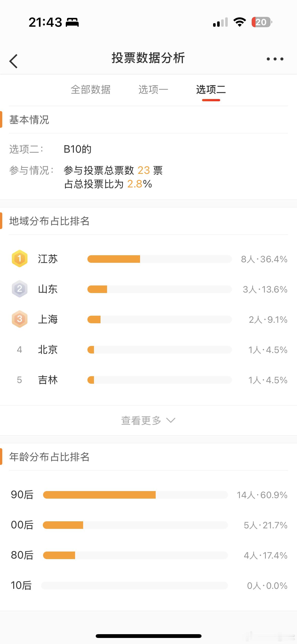
Task: Open the three-dot more options menu
Action: 275,59
